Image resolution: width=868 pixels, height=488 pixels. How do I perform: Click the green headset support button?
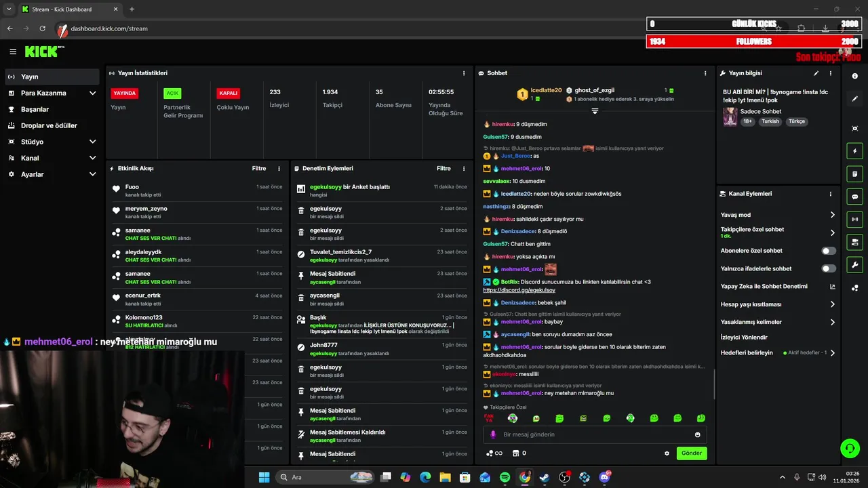850,448
